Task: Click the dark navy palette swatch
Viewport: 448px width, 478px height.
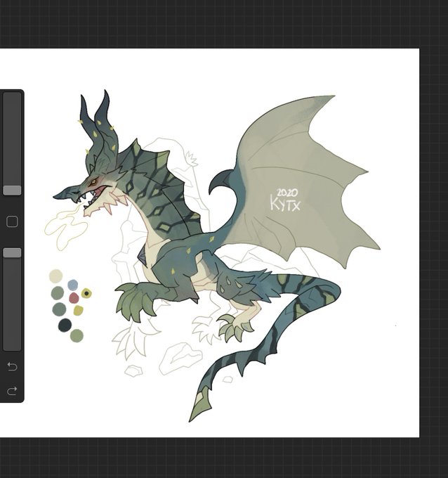Action: point(65,325)
